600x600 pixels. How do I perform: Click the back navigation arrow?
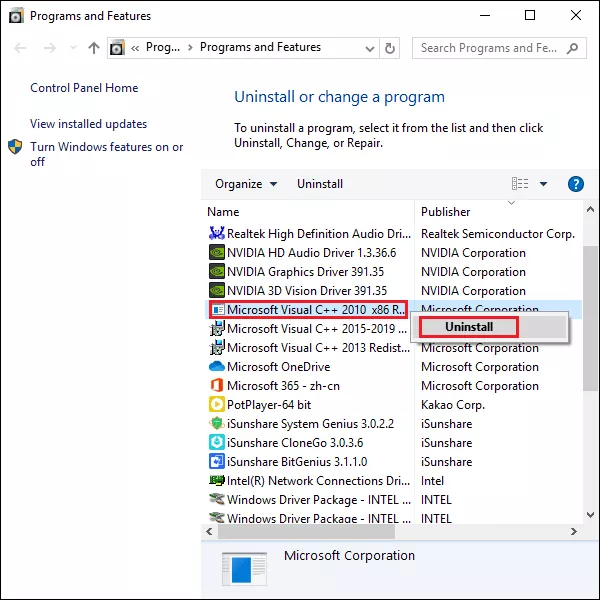[x=20, y=48]
